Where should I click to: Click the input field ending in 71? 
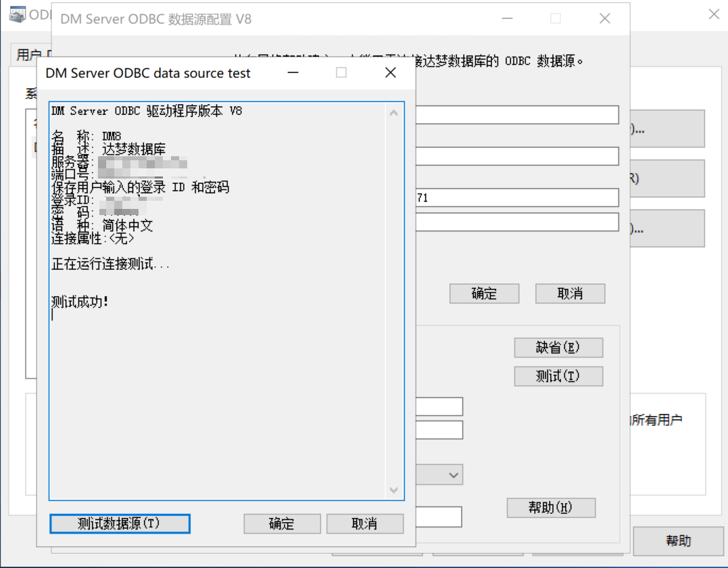(517, 198)
